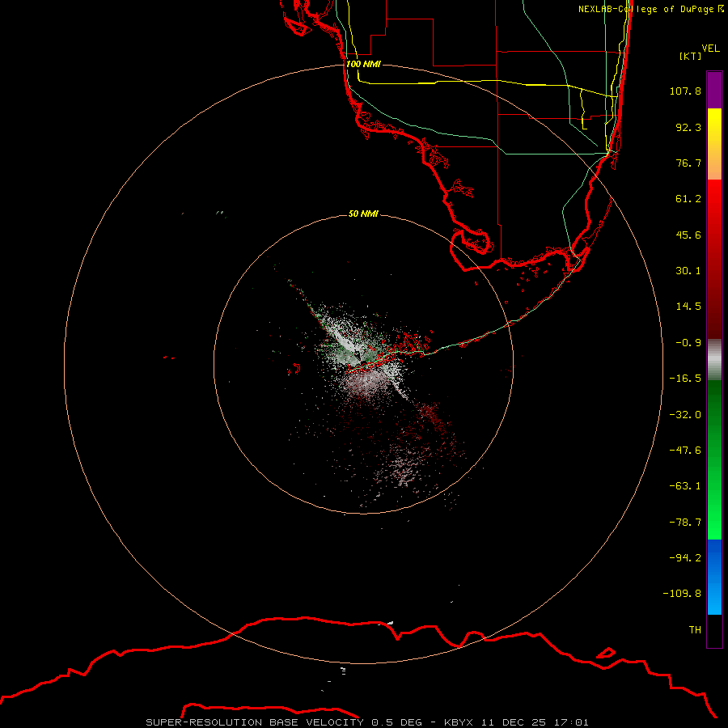Click the -16.5 legend value
728x728 pixels.
point(685,379)
